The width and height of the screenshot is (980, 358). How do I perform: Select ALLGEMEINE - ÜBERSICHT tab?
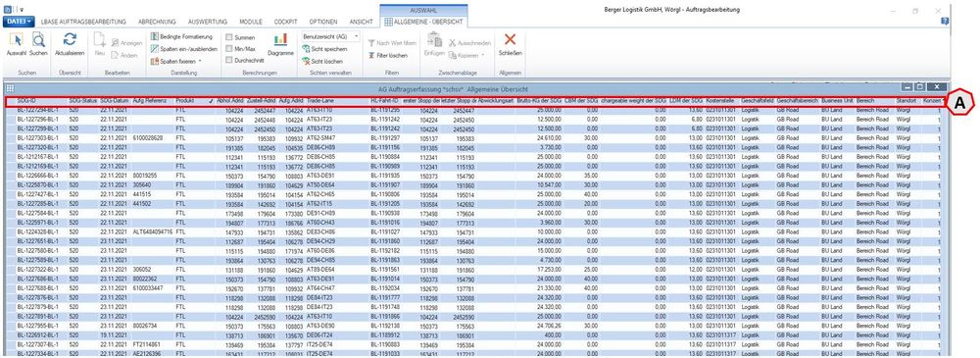point(423,22)
